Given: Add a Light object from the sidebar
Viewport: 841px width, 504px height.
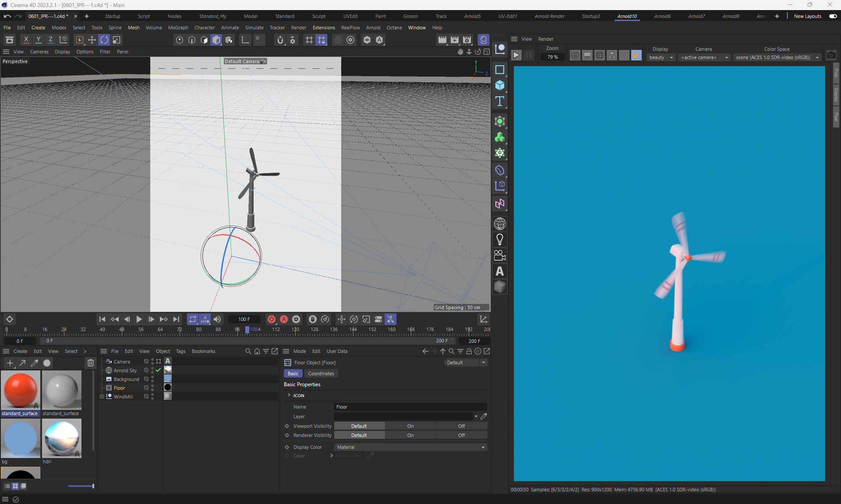Looking at the screenshot, I should pos(499,240).
